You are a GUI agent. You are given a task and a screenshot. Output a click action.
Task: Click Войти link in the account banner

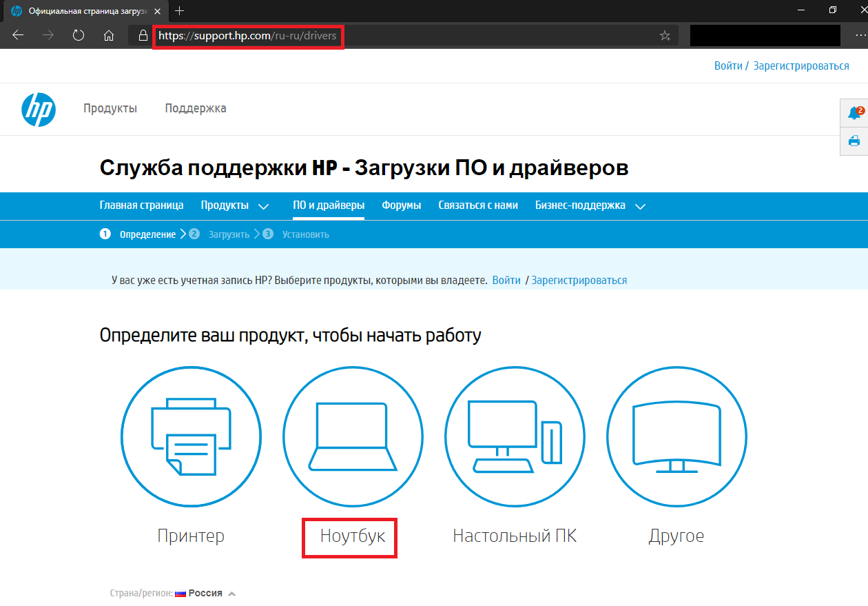pyautogui.click(x=506, y=281)
